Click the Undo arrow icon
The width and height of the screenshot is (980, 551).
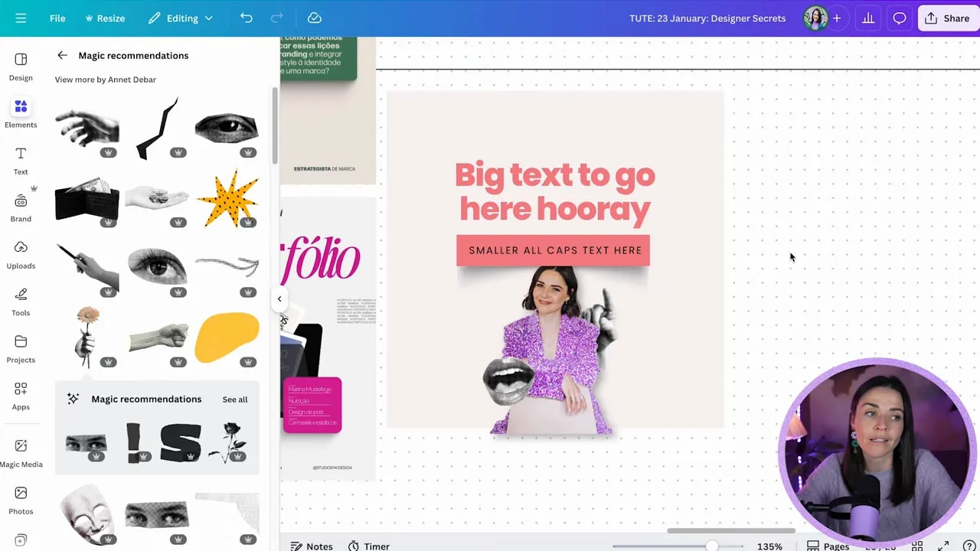(246, 18)
